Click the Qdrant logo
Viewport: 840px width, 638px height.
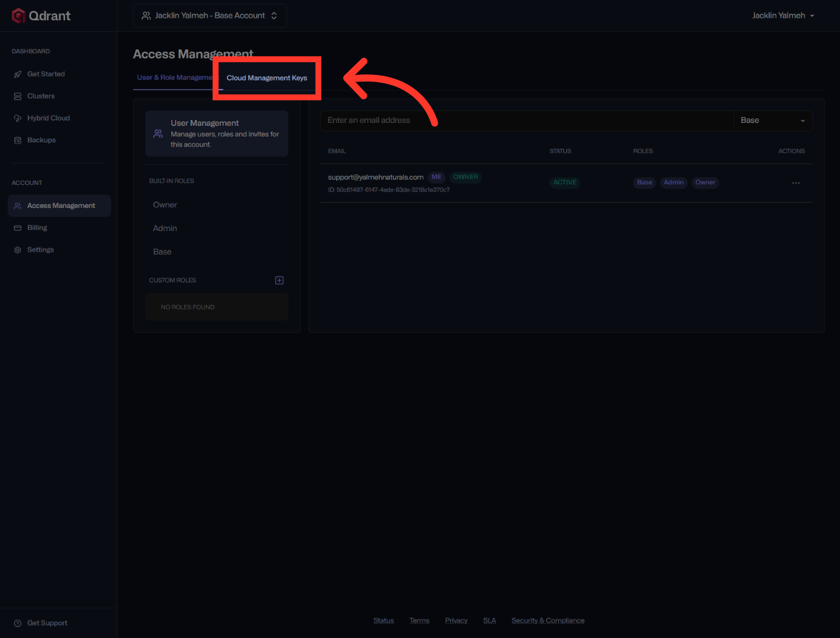coord(41,16)
